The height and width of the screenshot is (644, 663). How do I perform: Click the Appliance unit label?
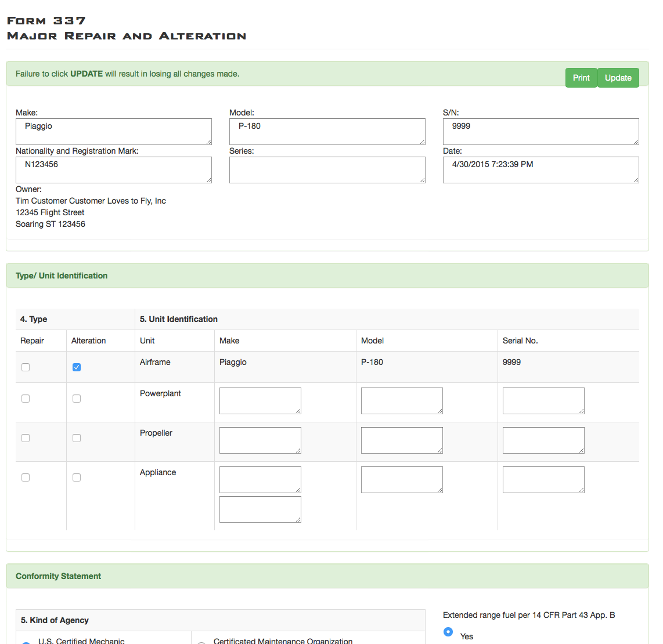pyautogui.click(x=158, y=472)
